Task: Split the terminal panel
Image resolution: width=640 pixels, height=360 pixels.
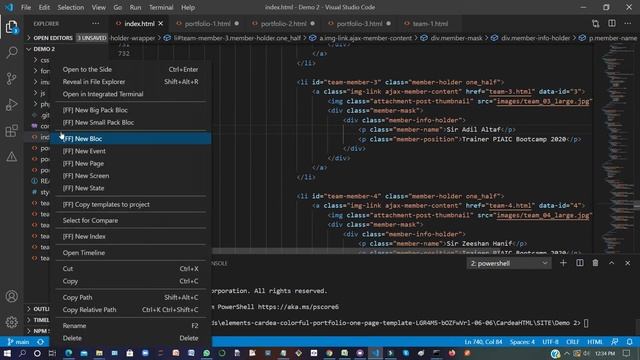Action: [x=580, y=263]
